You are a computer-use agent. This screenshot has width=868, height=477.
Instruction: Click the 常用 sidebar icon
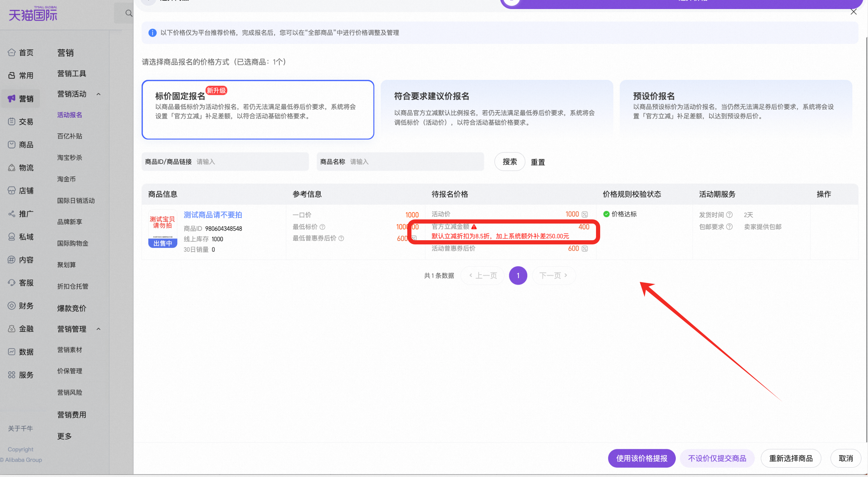pos(12,75)
